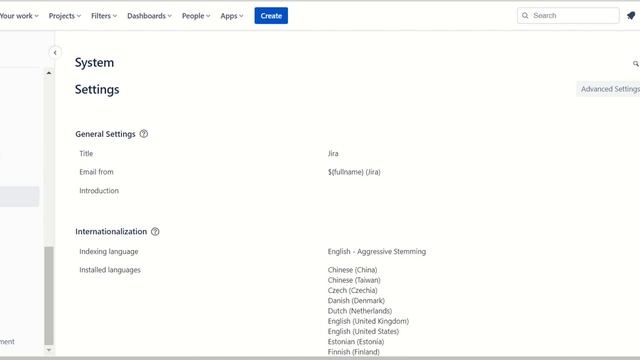Click the sidebar scroll down arrow

[x=49, y=350]
